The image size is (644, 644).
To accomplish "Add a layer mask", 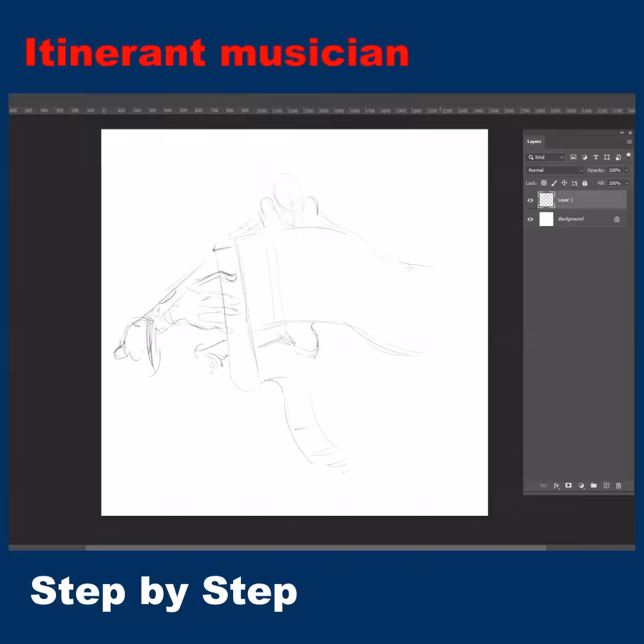I will 569,486.
